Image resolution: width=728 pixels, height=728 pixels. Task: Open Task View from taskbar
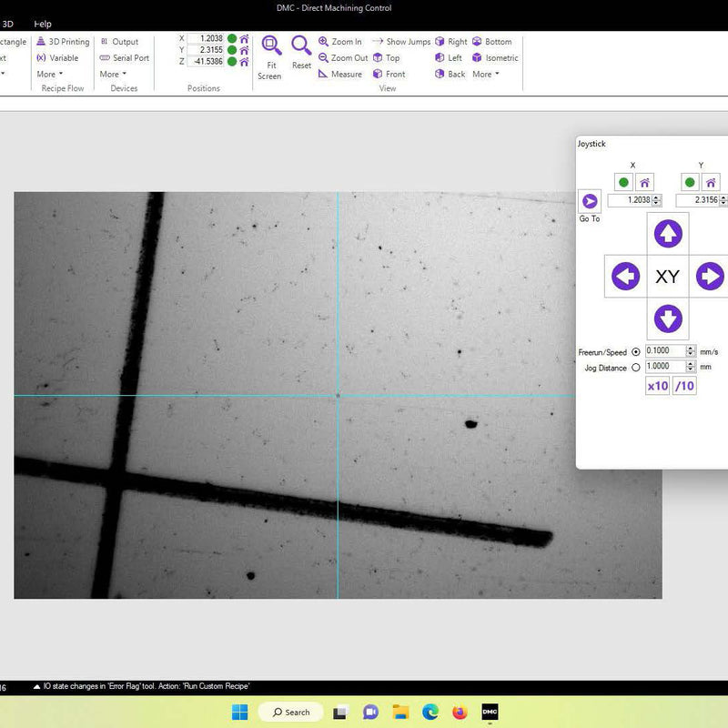point(340,712)
